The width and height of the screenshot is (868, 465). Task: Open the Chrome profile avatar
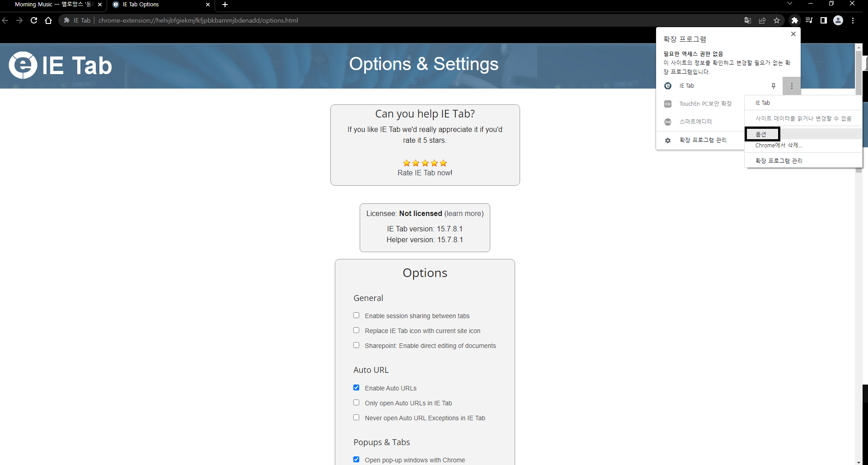838,20
